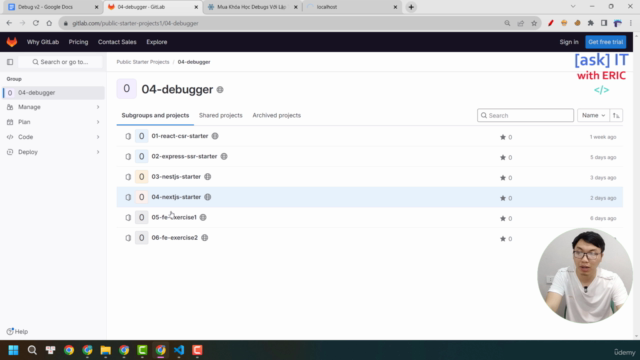Viewport: 640px width, 360px height.
Task: Expand the Code sidebar section
Action: pos(53,137)
